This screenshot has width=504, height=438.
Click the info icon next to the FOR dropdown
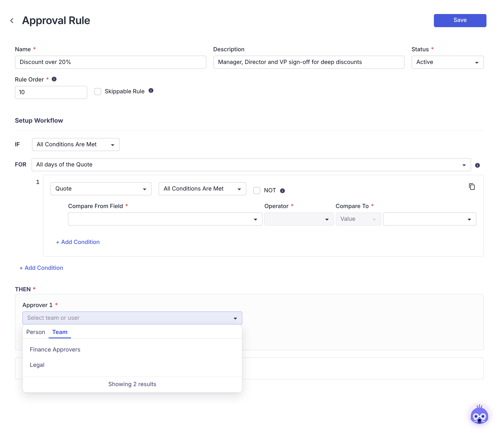click(x=477, y=165)
